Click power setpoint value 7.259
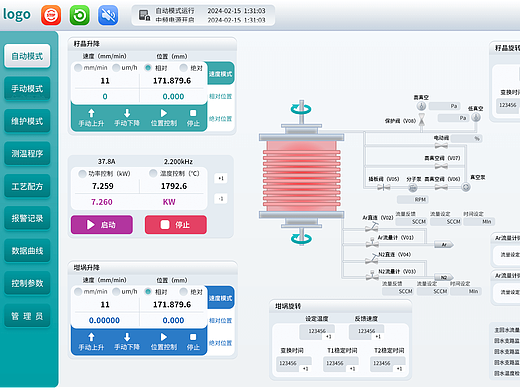The width and height of the screenshot is (520, 390). coord(103,186)
